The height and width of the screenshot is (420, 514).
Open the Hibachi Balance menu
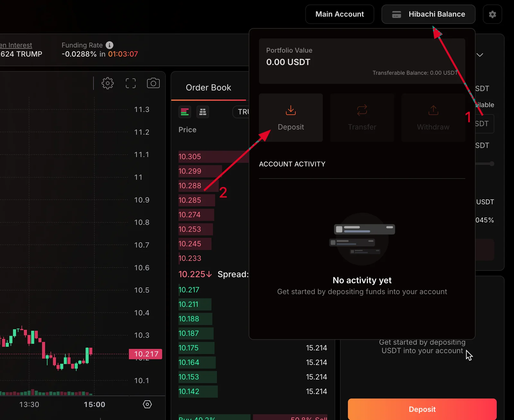[x=428, y=14]
